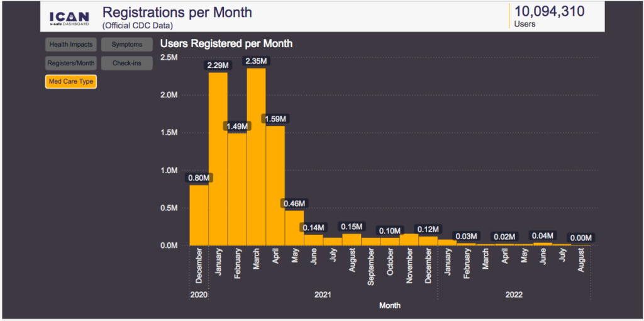Select the August 2021 bar labeled 0.15M
Viewport: 644px width, 321px height.
(x=352, y=240)
